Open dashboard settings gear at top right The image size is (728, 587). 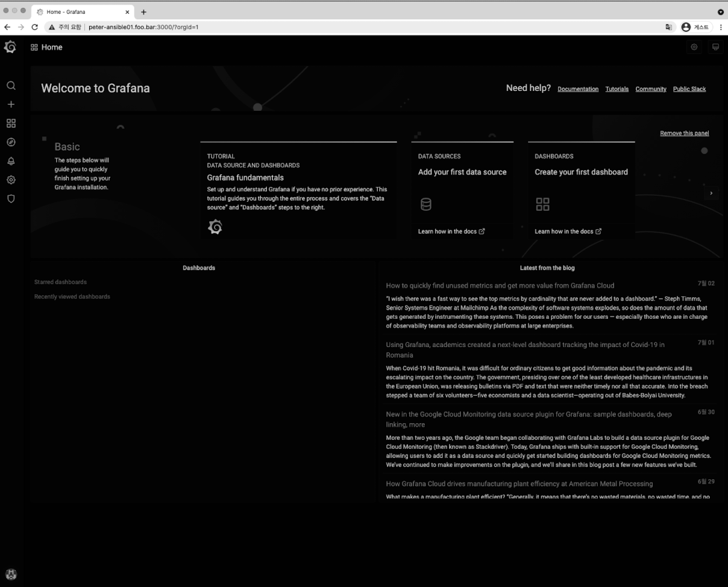[x=694, y=47]
